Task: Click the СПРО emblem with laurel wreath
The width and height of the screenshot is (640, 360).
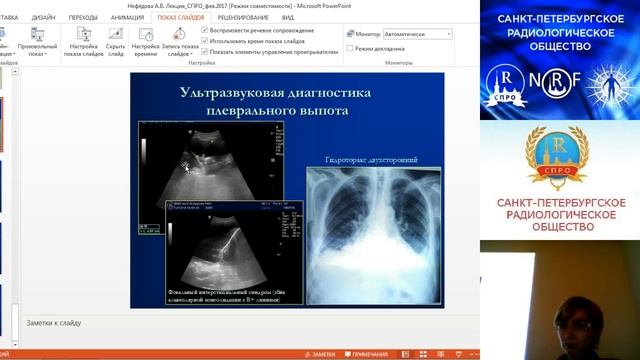Action: tap(558, 157)
